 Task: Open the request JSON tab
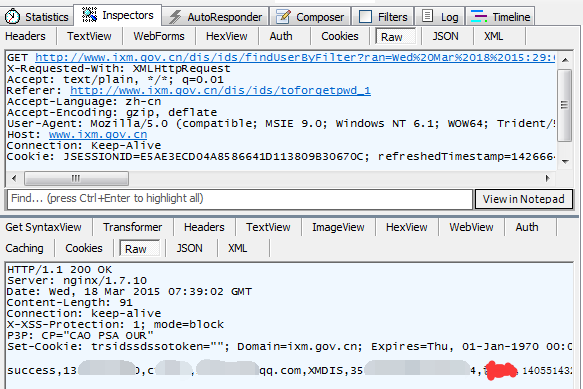tap(445, 36)
